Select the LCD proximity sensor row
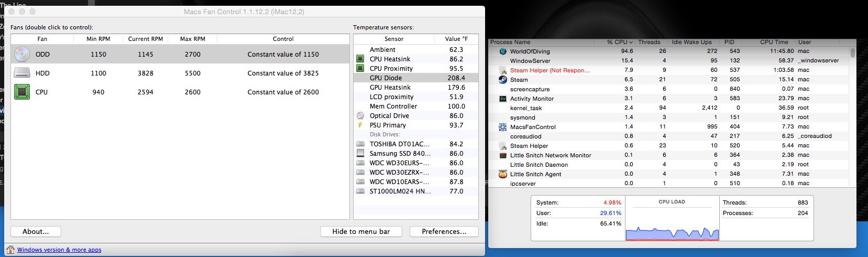Screen dimensions: 868x257 tap(416, 97)
